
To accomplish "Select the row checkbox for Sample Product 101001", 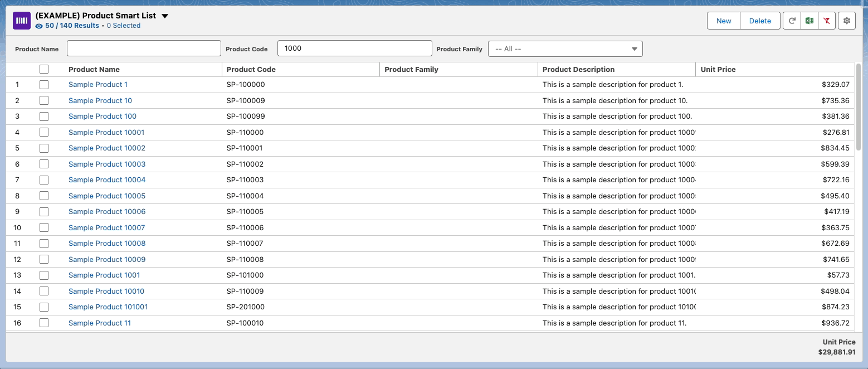I will tap(44, 307).
